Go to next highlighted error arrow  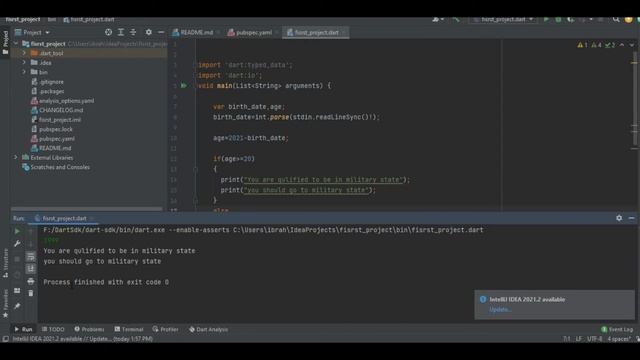click(x=631, y=45)
